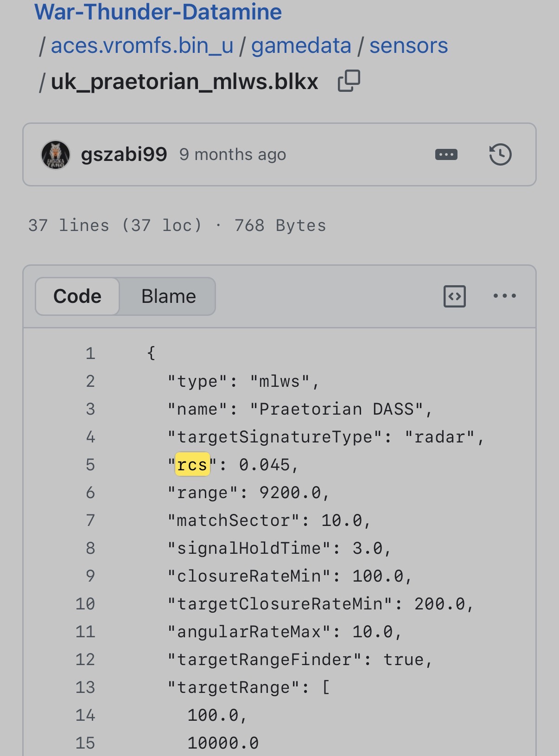Go to gamedata folder breadcrumb
This screenshot has width=559, height=756.
(x=301, y=45)
